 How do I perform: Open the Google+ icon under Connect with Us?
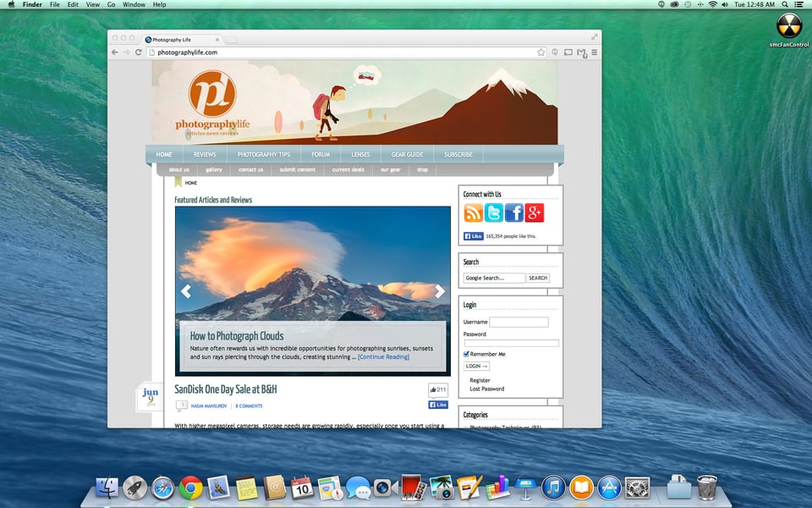coord(535,213)
